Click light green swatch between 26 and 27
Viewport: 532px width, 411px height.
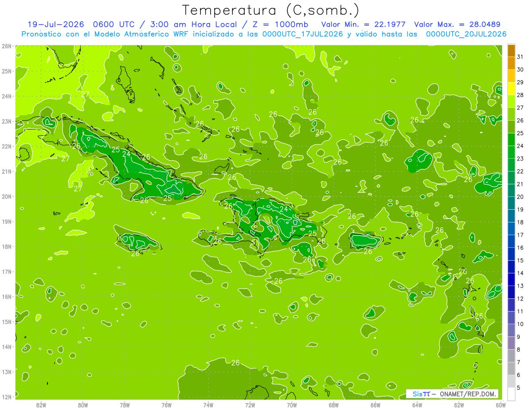click(x=511, y=114)
